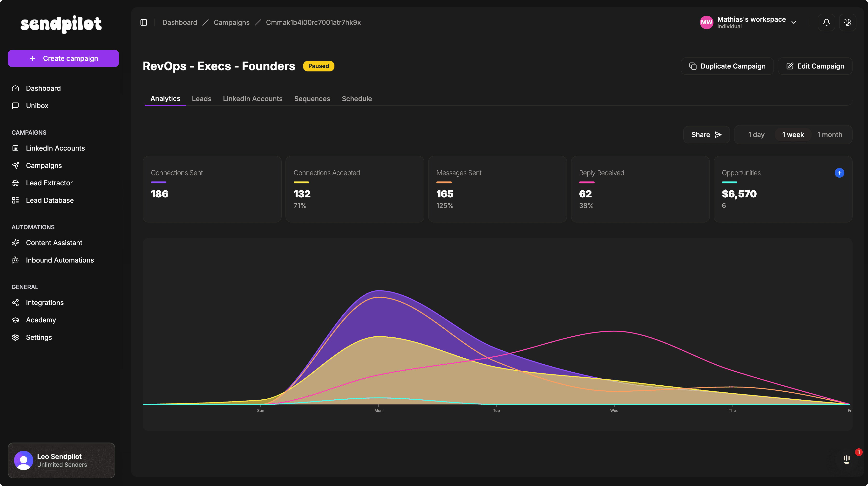The height and width of the screenshot is (486, 868).
Task: Click Campaigns in the breadcrumb
Action: pyautogui.click(x=231, y=22)
